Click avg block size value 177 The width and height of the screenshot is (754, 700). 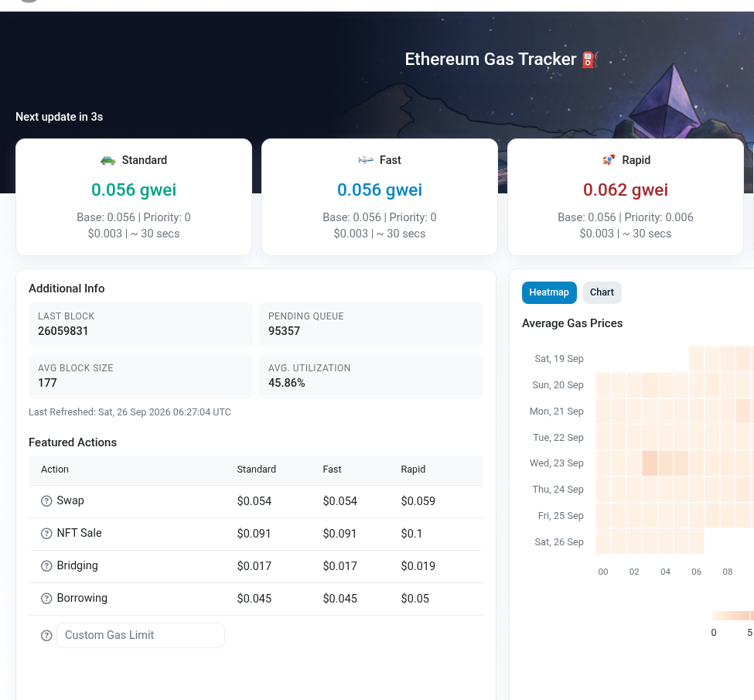47,383
